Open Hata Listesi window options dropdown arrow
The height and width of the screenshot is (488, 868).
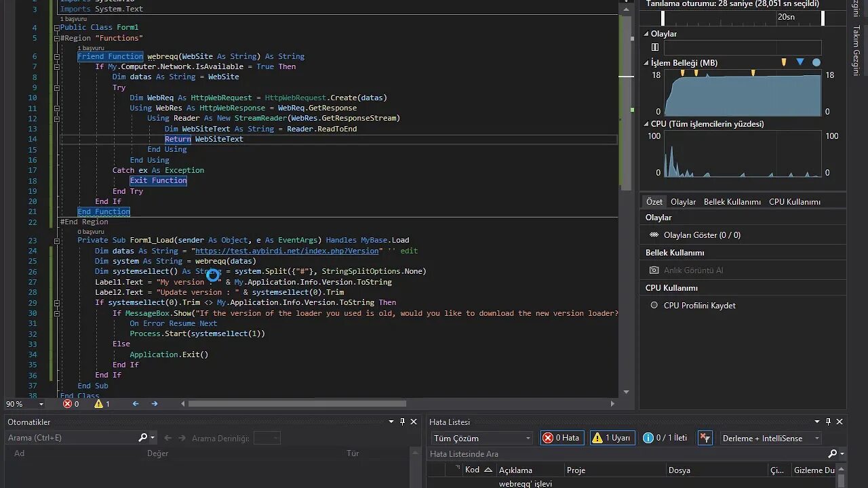click(x=817, y=422)
